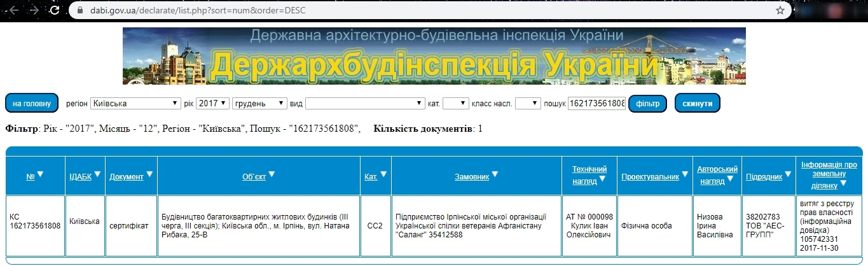Sort by Документ column header link

click(126, 177)
